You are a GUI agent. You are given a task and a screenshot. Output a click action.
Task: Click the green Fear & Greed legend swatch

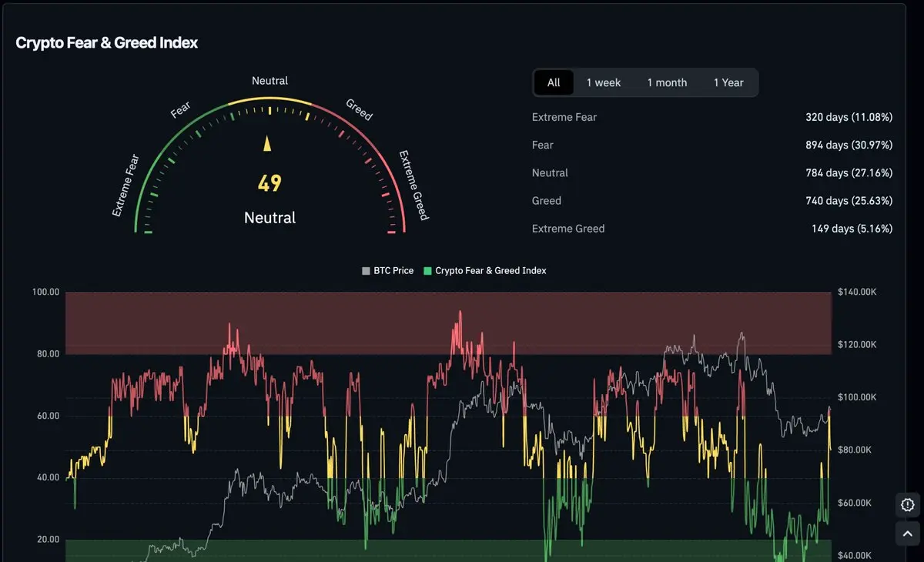[x=427, y=271]
